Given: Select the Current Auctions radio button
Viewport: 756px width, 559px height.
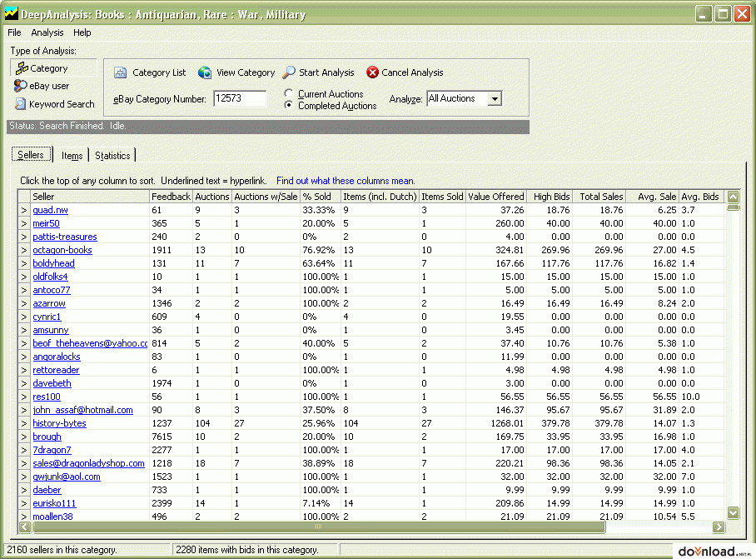Looking at the screenshot, I should pyautogui.click(x=288, y=93).
